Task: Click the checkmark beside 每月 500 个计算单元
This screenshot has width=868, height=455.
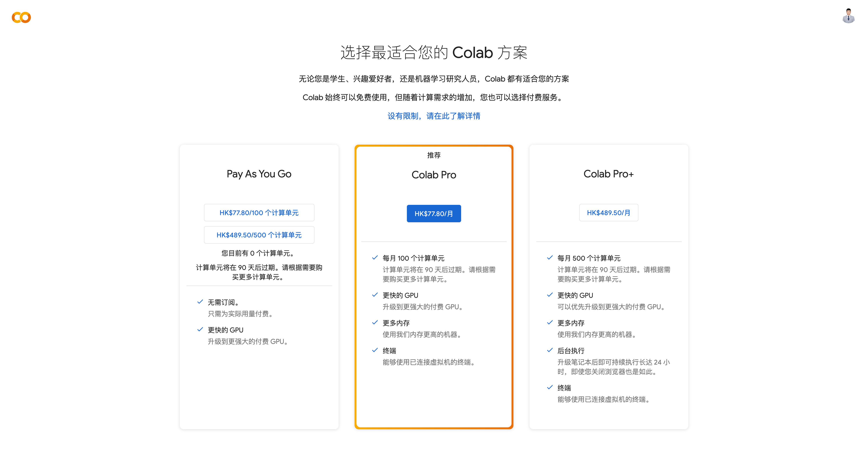Action: (550, 258)
